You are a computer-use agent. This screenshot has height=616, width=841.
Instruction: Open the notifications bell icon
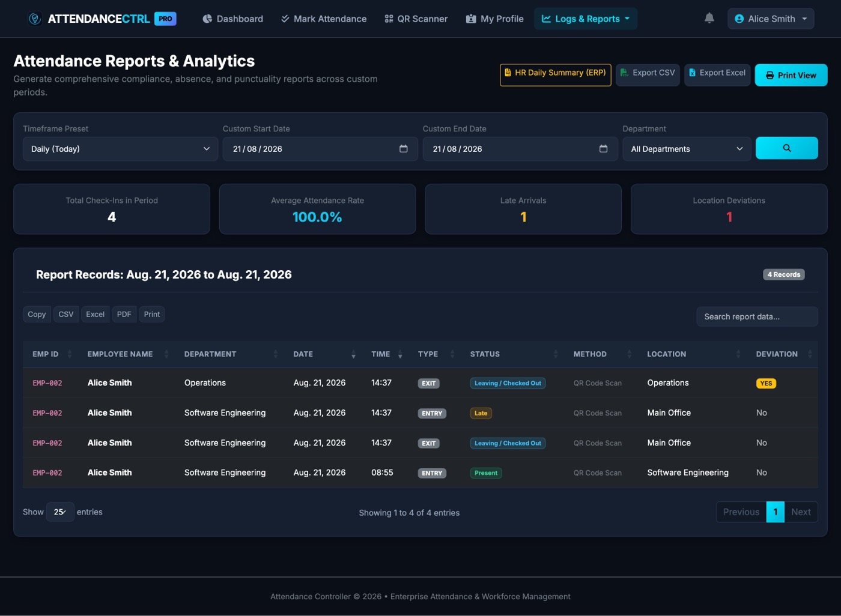coord(709,19)
